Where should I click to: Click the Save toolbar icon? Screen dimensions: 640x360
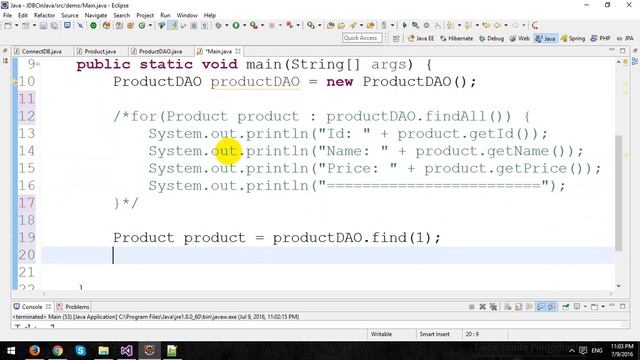(43, 25)
